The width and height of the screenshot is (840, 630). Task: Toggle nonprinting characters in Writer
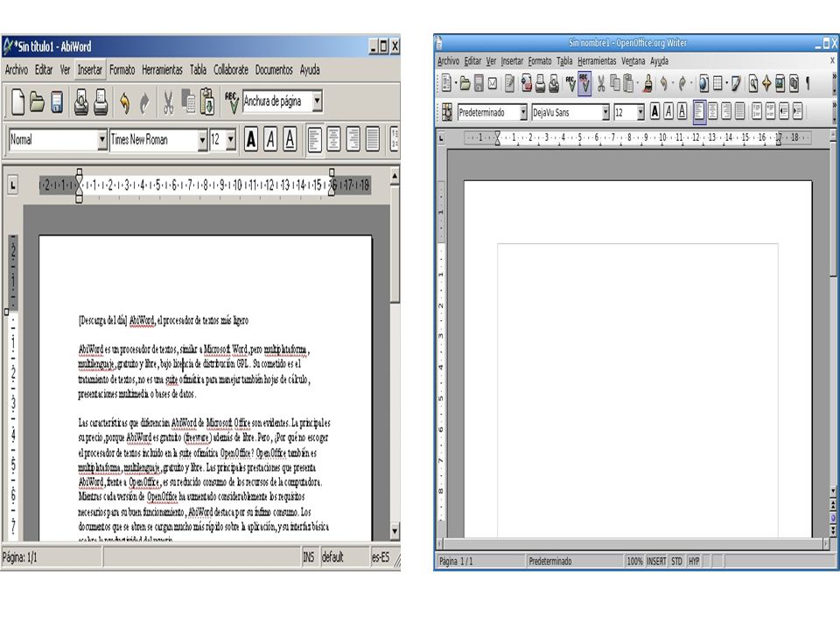(808, 83)
